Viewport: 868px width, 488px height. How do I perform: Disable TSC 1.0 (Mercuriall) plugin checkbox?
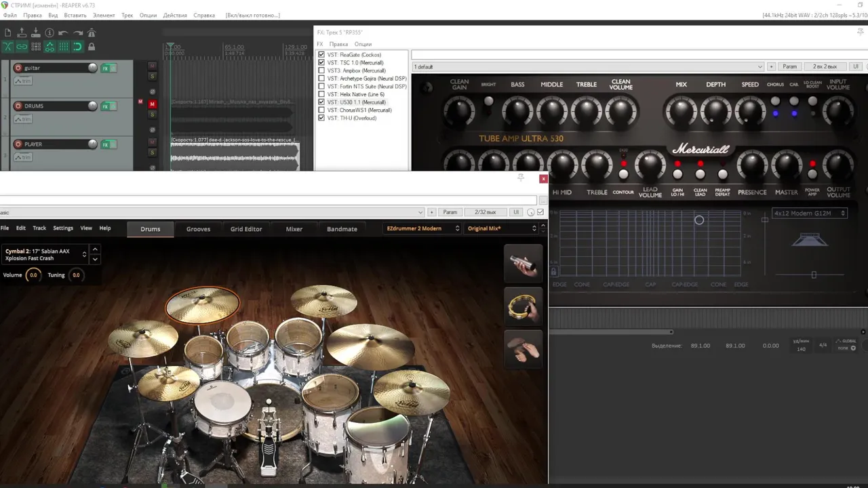321,62
